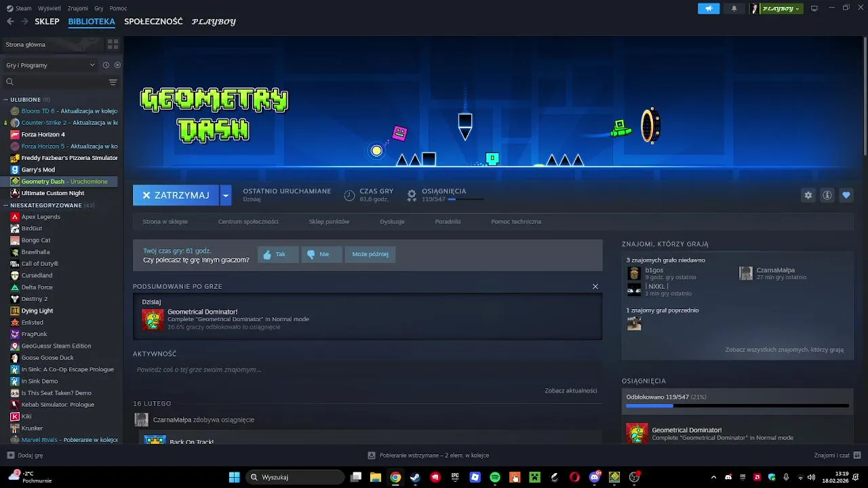Click the library search magnifier field
This screenshot has height=488, width=868.
click(54, 82)
